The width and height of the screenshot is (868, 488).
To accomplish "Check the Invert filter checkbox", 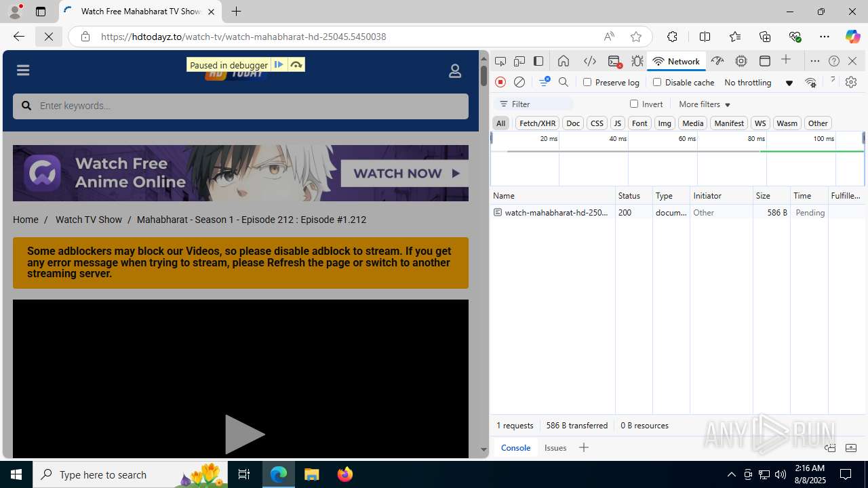I will point(634,104).
